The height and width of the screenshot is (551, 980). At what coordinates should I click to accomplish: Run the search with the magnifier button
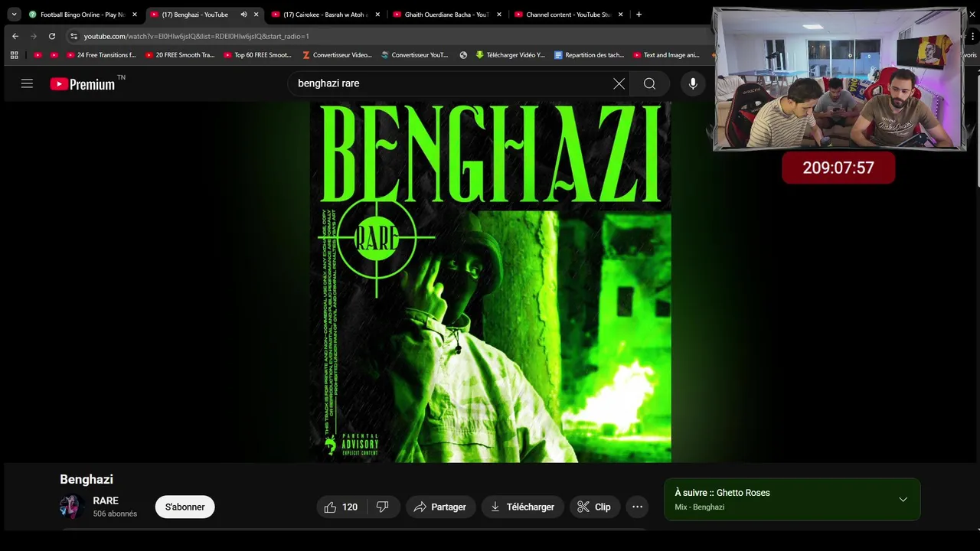(x=649, y=83)
